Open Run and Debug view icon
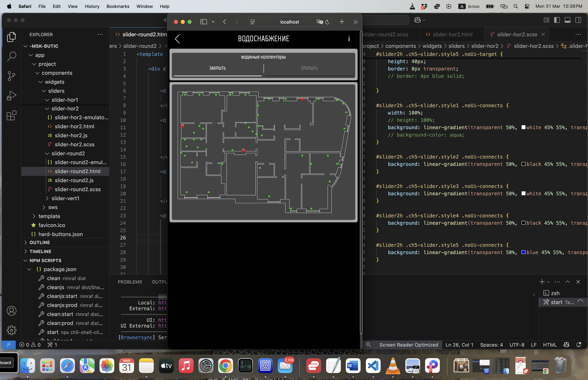 (x=12, y=96)
